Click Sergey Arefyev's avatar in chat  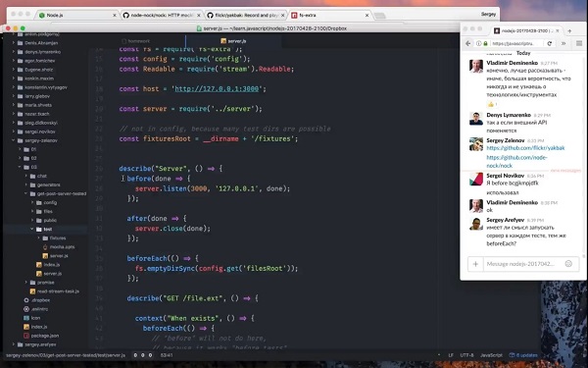click(476, 224)
